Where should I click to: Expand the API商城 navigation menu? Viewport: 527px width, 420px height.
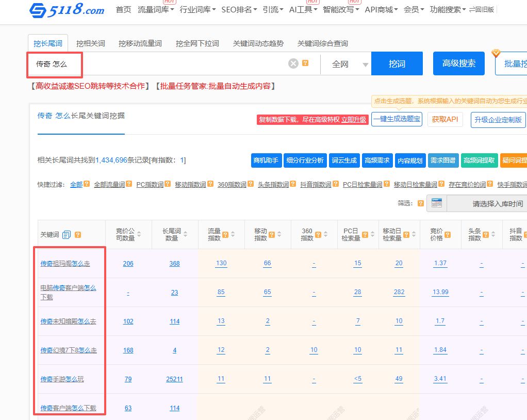click(x=381, y=10)
